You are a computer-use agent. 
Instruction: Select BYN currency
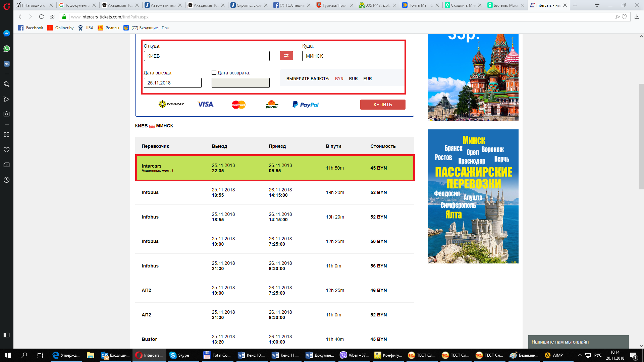point(339,79)
